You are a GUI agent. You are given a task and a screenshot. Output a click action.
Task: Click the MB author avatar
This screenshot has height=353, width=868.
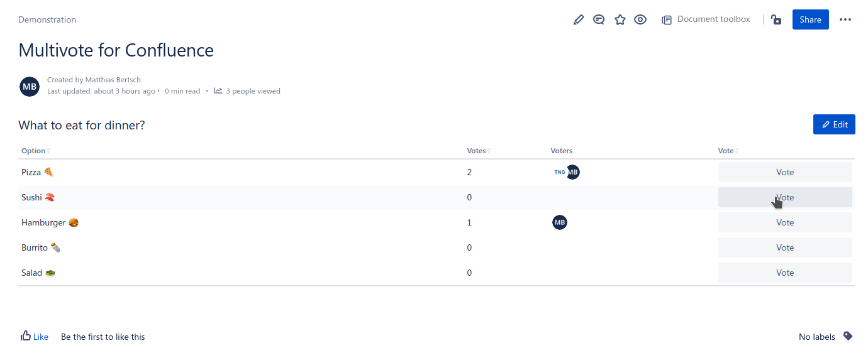pos(30,87)
